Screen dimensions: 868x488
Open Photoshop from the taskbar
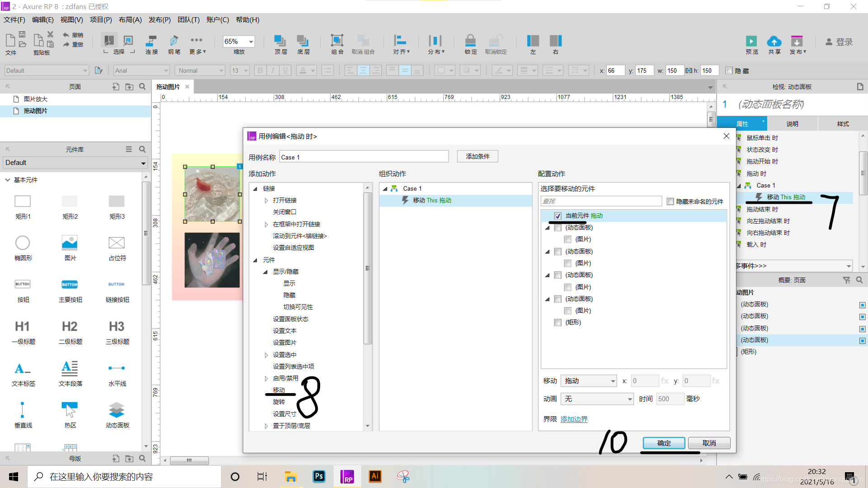point(319,476)
